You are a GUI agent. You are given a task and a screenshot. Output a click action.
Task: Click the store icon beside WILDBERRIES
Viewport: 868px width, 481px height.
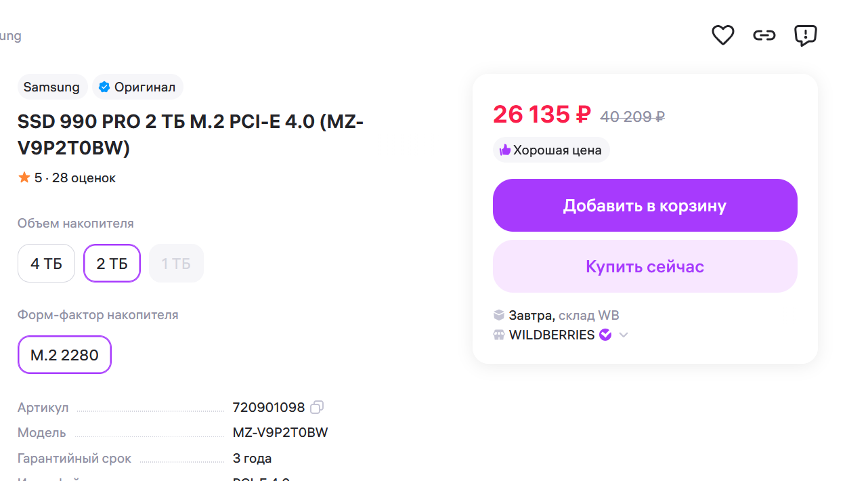tap(499, 335)
